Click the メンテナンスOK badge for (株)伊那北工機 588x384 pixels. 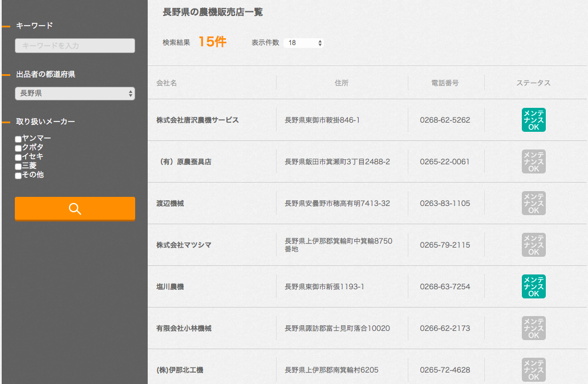click(533, 370)
